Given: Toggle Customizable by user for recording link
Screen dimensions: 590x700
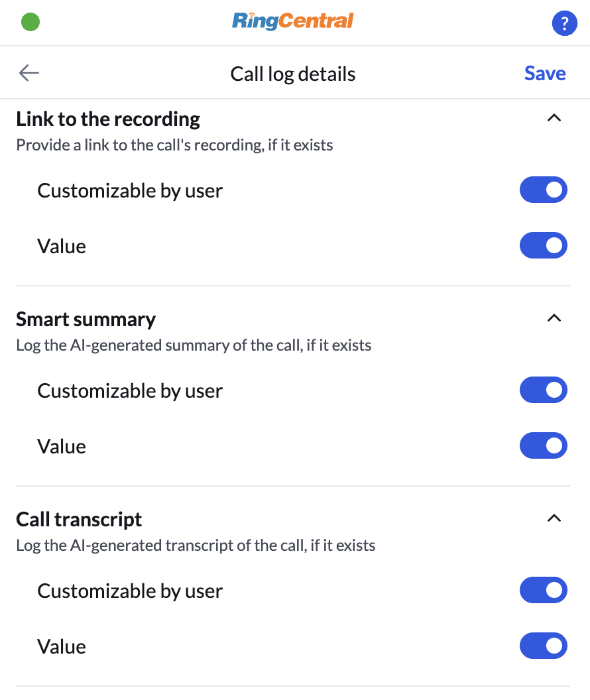Looking at the screenshot, I should click(x=543, y=190).
